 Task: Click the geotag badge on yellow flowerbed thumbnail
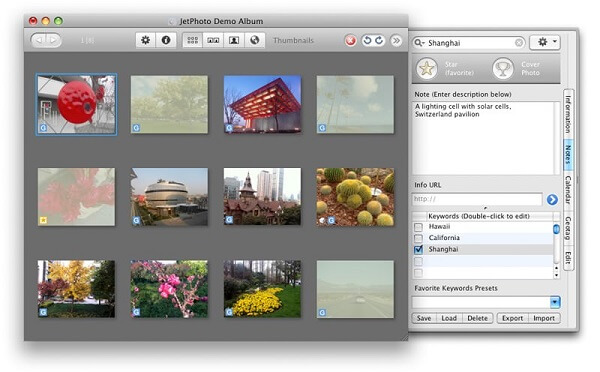[x=229, y=312]
